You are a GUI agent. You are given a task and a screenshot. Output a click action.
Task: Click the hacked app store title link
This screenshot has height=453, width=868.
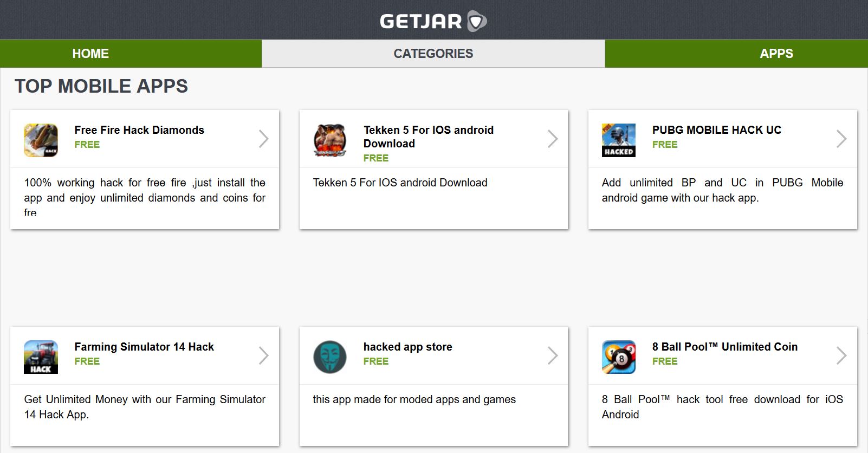tap(407, 347)
